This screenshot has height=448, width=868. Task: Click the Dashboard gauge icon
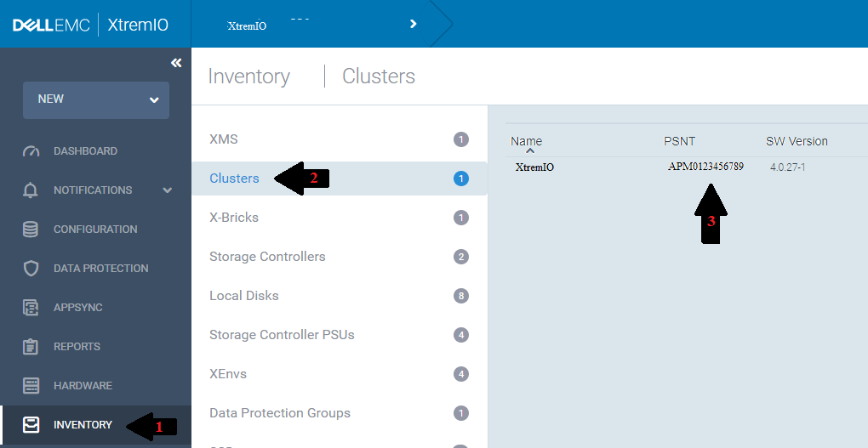click(x=31, y=151)
